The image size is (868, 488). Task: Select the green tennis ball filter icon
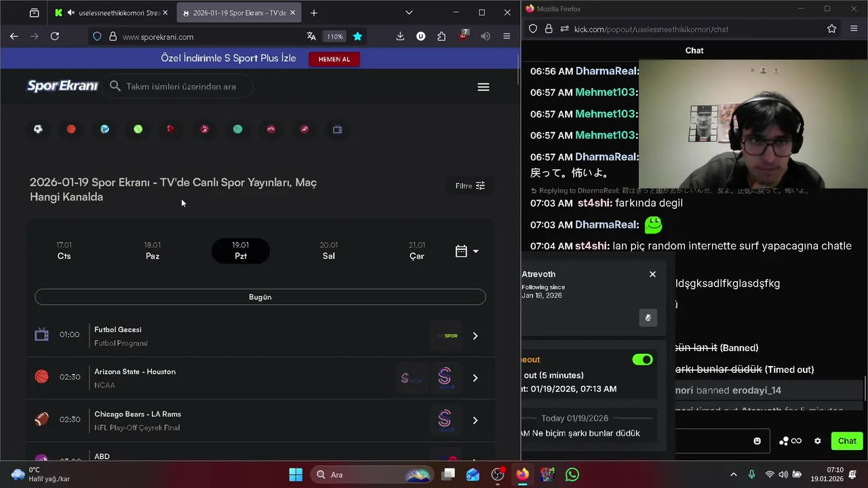click(x=138, y=129)
